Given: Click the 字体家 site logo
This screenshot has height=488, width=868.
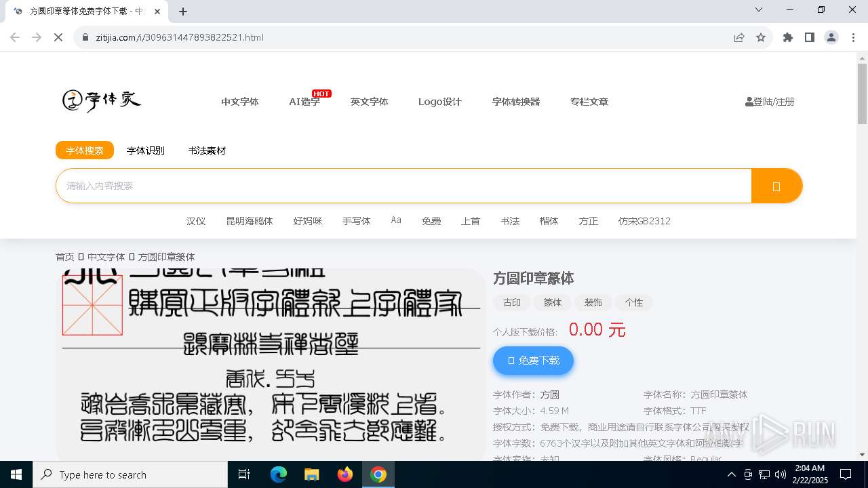Looking at the screenshot, I should 102,101.
